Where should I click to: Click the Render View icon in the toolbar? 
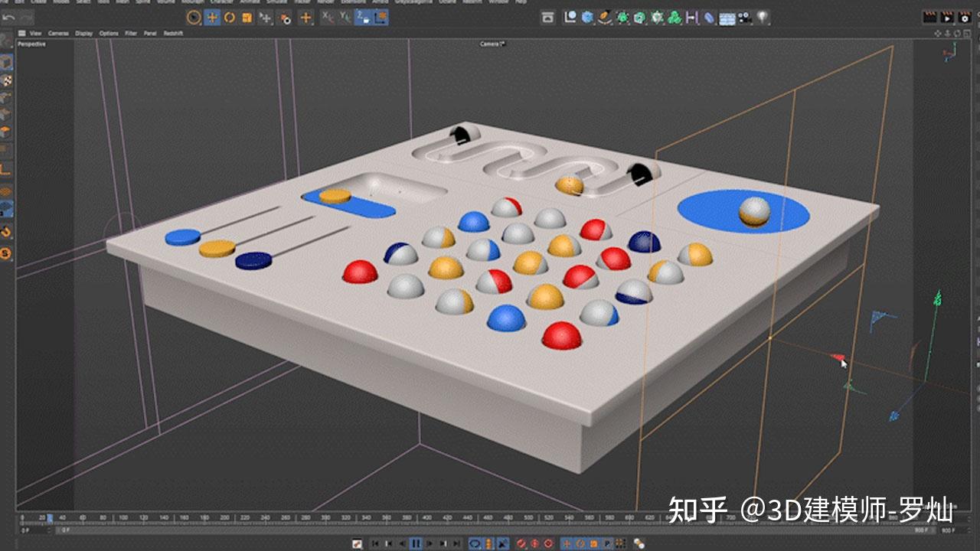tap(548, 17)
